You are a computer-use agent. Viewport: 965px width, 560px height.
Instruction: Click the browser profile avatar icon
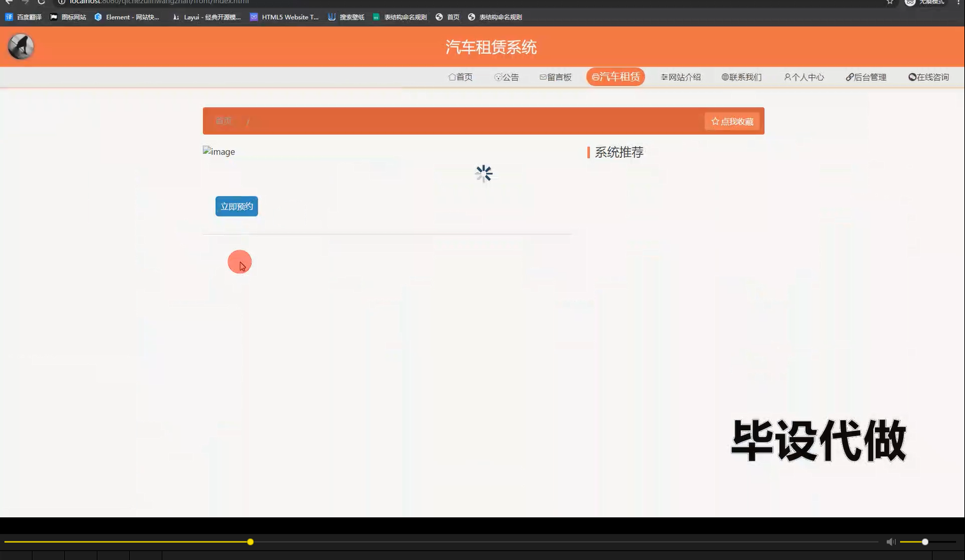(x=909, y=3)
